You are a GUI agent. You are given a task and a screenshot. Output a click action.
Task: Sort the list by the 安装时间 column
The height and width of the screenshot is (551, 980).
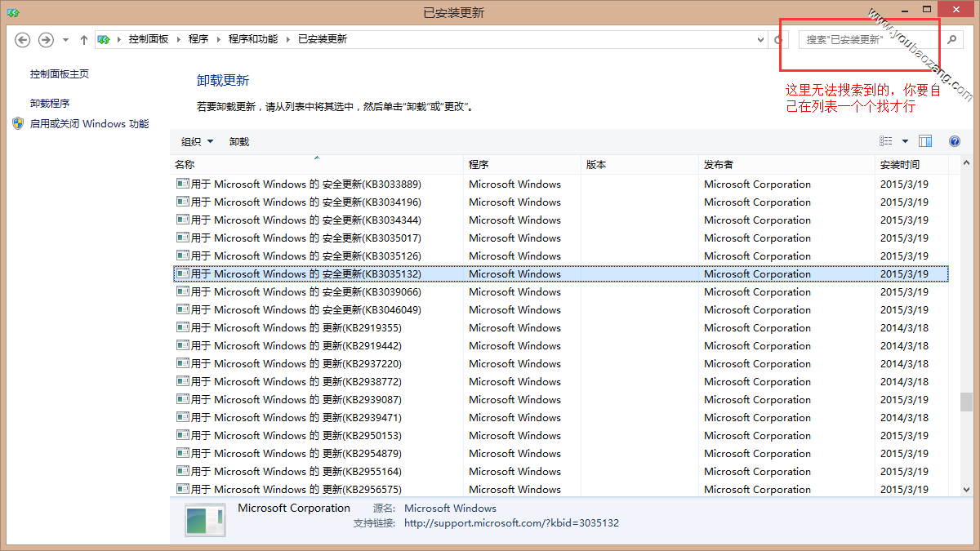point(911,165)
